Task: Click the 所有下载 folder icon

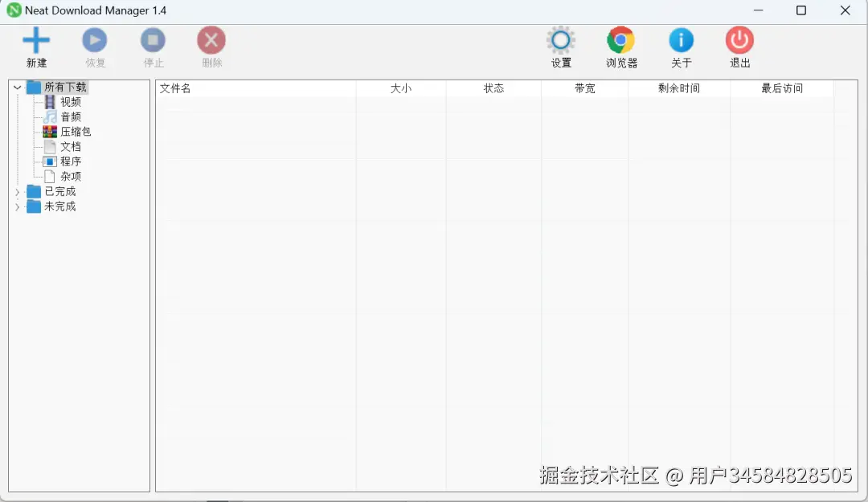Action: (34, 87)
